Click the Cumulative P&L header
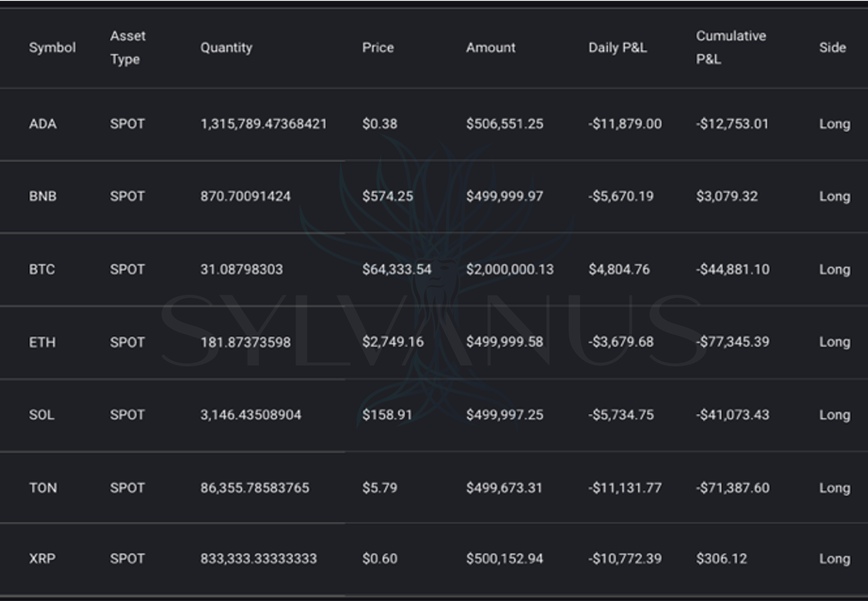This screenshot has width=868, height=601. (731, 48)
